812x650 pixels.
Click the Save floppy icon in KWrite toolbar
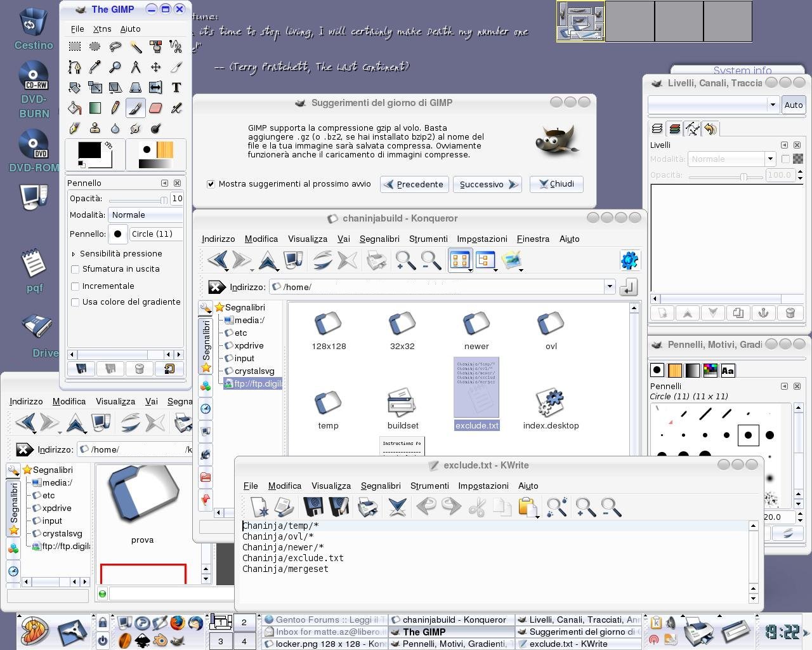[x=313, y=507]
